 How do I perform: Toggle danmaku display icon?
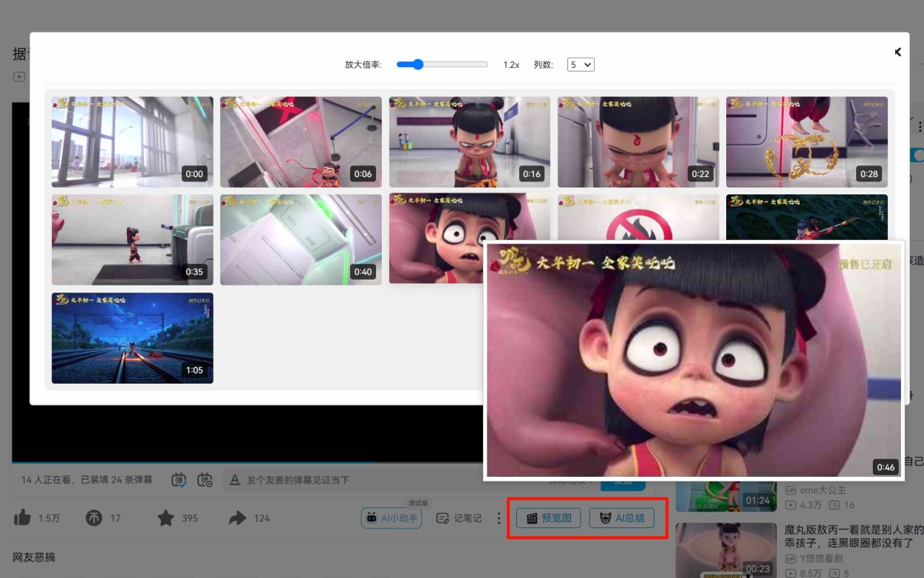point(179,480)
